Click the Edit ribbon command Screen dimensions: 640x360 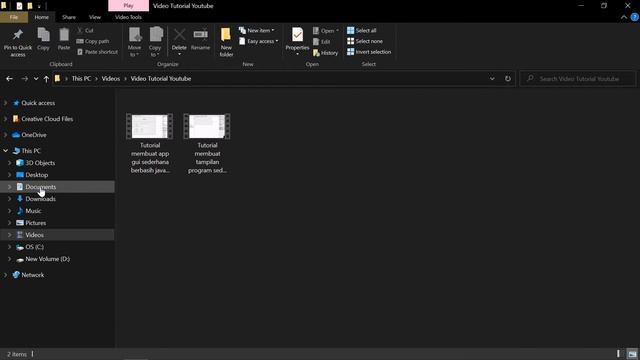pyautogui.click(x=322, y=42)
